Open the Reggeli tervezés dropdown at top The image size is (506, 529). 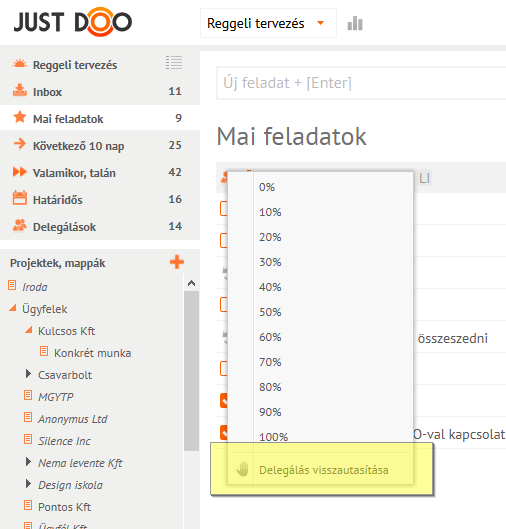pyautogui.click(x=268, y=23)
